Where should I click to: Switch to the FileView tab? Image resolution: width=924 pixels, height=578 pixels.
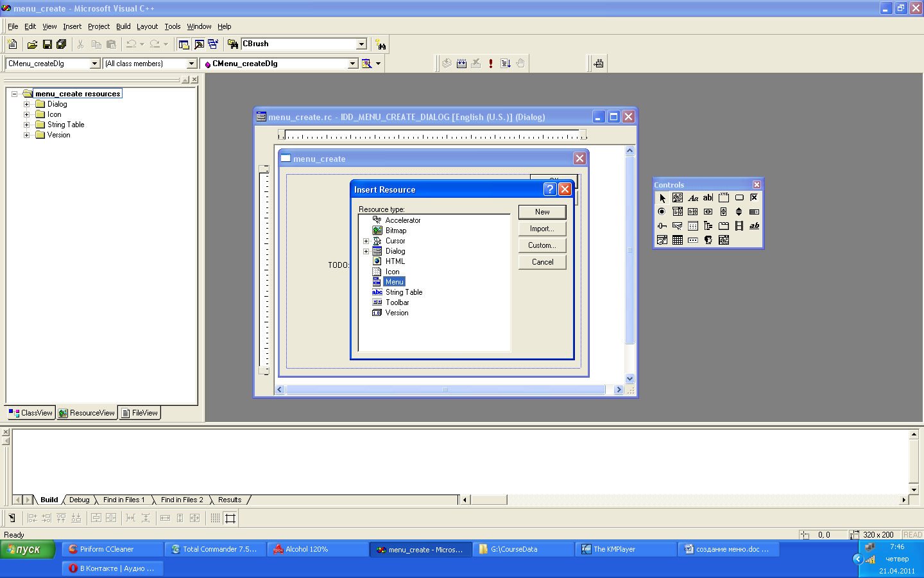click(x=139, y=413)
